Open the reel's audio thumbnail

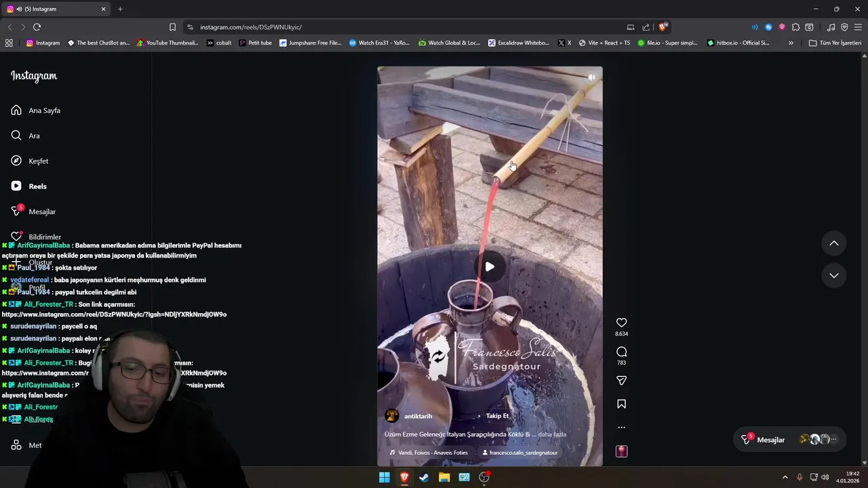(621, 451)
